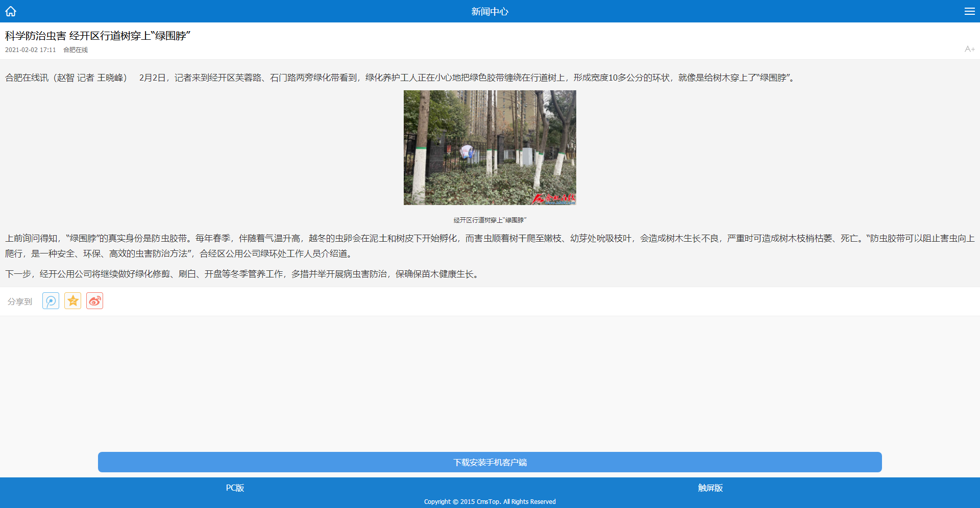Screen dimensions: 980x508
Task: Click the 下载安装手机客户端 button
Action: 490,462
